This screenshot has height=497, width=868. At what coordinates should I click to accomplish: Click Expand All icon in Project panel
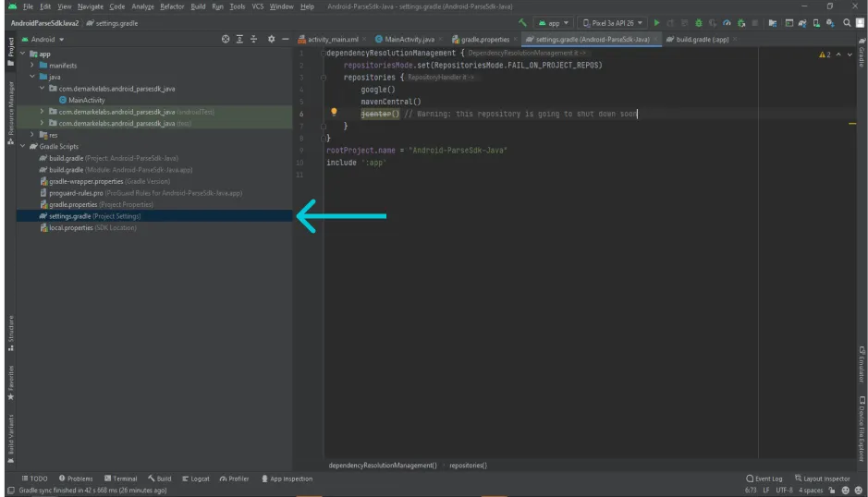click(239, 40)
